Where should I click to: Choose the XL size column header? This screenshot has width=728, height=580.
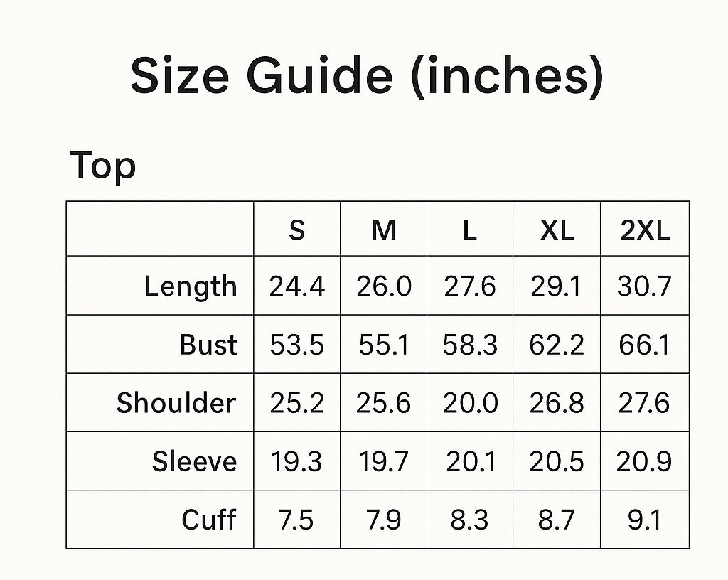tap(557, 230)
